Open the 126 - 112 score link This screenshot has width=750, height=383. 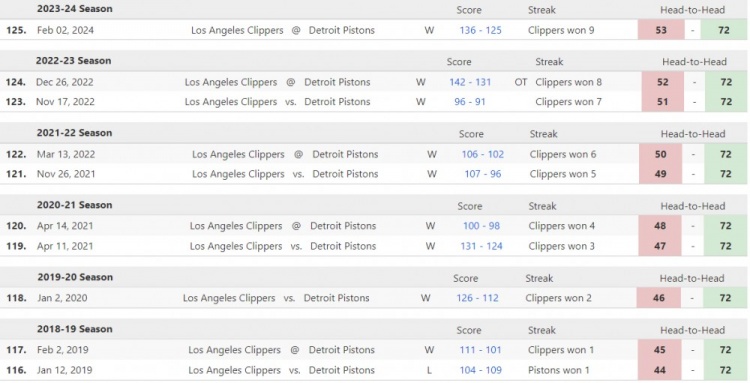pos(477,298)
